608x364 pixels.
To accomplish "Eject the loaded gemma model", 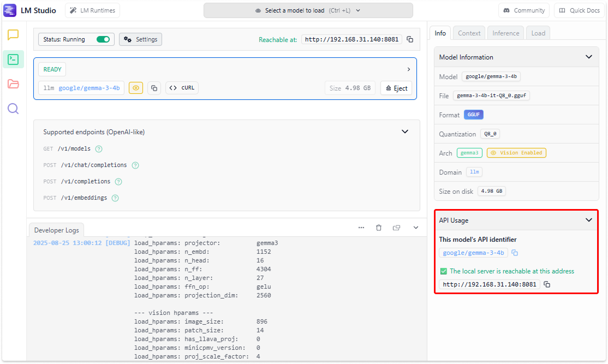I will pos(396,88).
